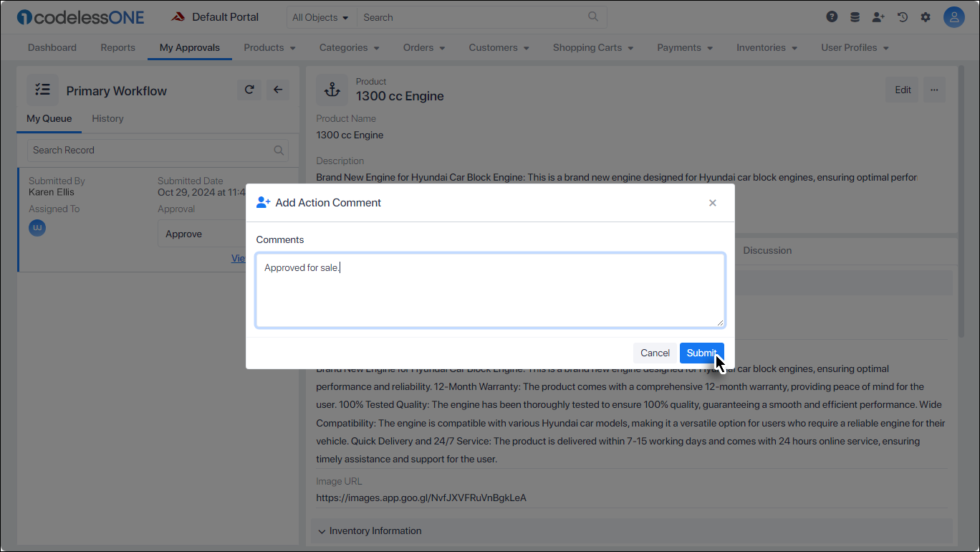The image size is (980, 552).
Task: Click the back arrow in Primary Workflow panel
Action: (278, 90)
